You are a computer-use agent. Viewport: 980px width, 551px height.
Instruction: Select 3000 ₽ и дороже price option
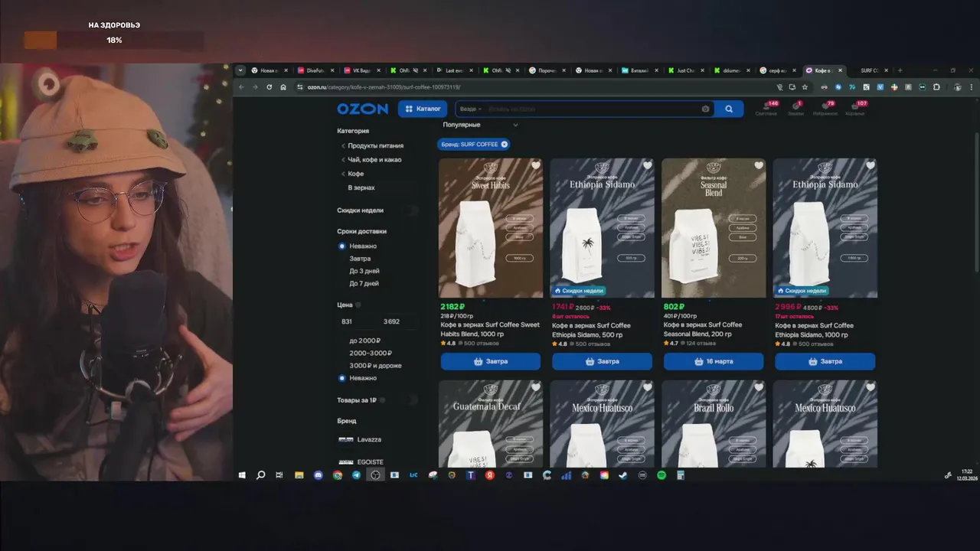(x=375, y=366)
